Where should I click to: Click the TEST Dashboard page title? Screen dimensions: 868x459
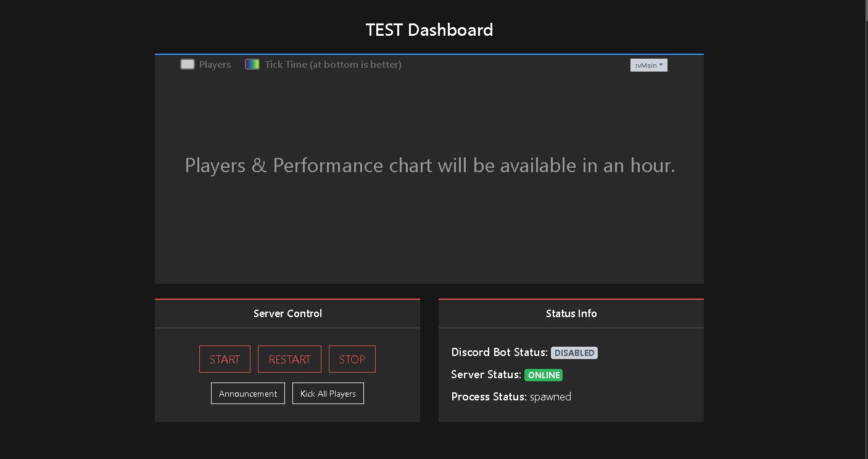coord(429,30)
